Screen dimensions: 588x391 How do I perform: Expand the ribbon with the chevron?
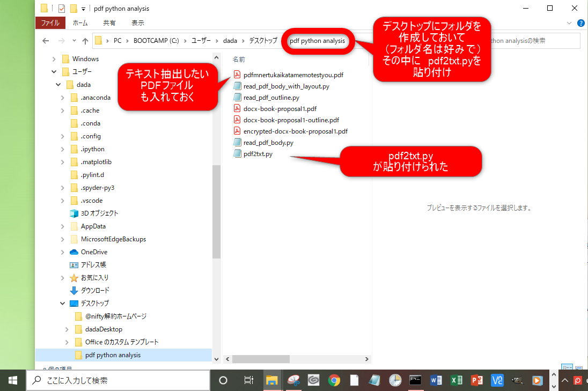point(569,23)
